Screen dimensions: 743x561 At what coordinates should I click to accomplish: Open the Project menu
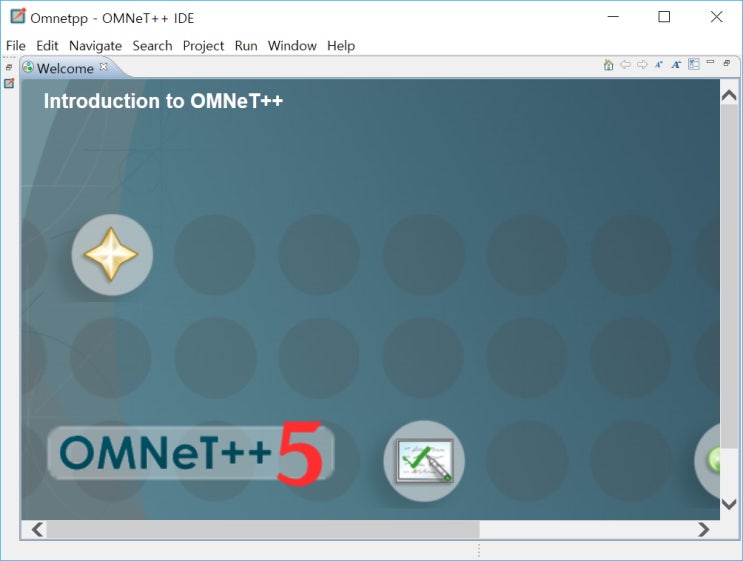(203, 45)
